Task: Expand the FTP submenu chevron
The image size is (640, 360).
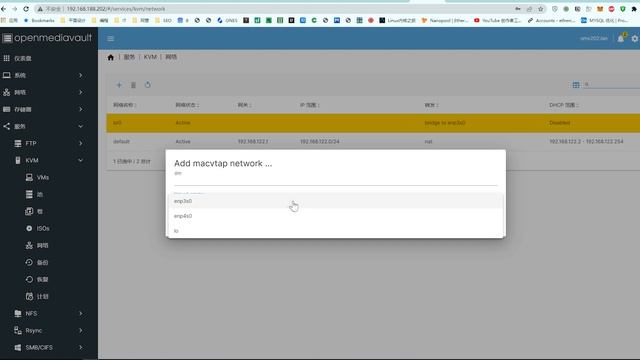Action: tap(80, 143)
